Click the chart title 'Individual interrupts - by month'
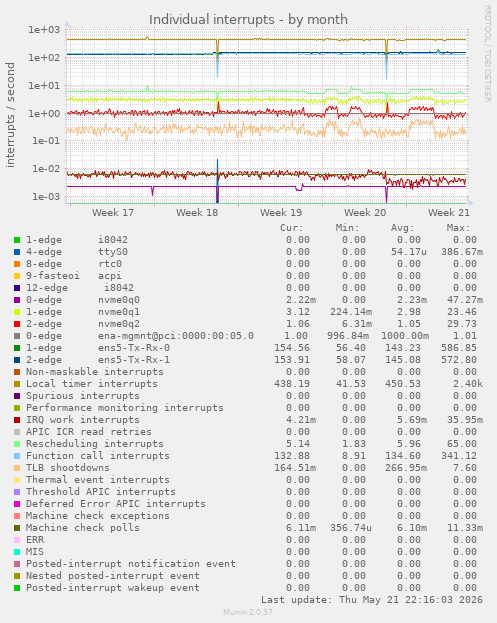 (248, 19)
